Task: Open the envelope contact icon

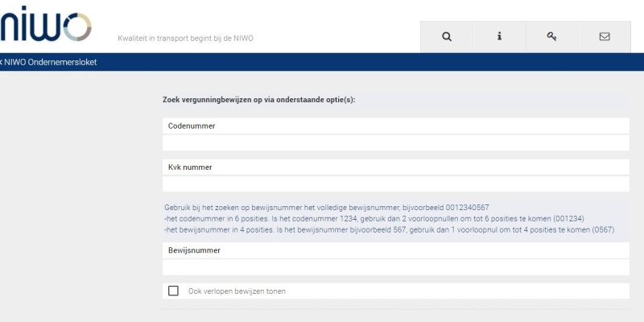Action: coord(605,36)
